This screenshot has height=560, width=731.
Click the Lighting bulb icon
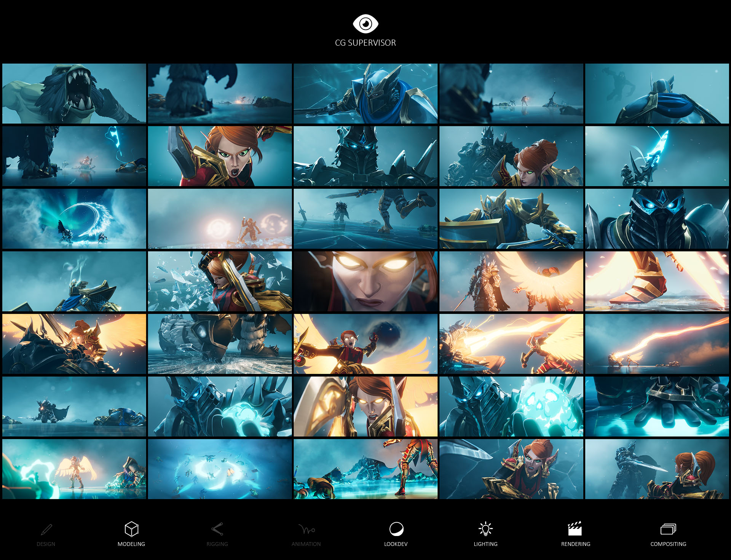(x=485, y=529)
